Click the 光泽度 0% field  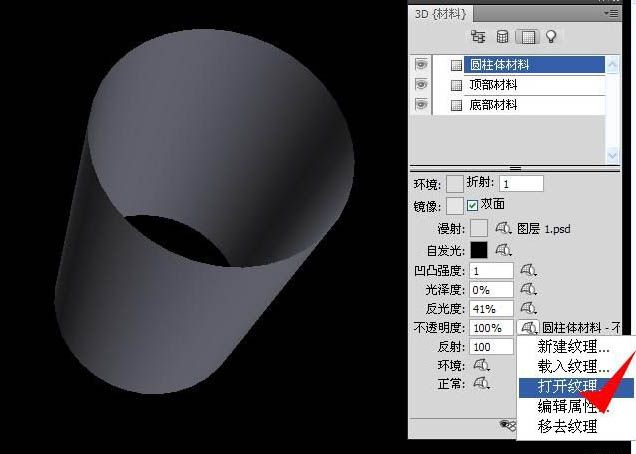pyautogui.click(x=491, y=290)
